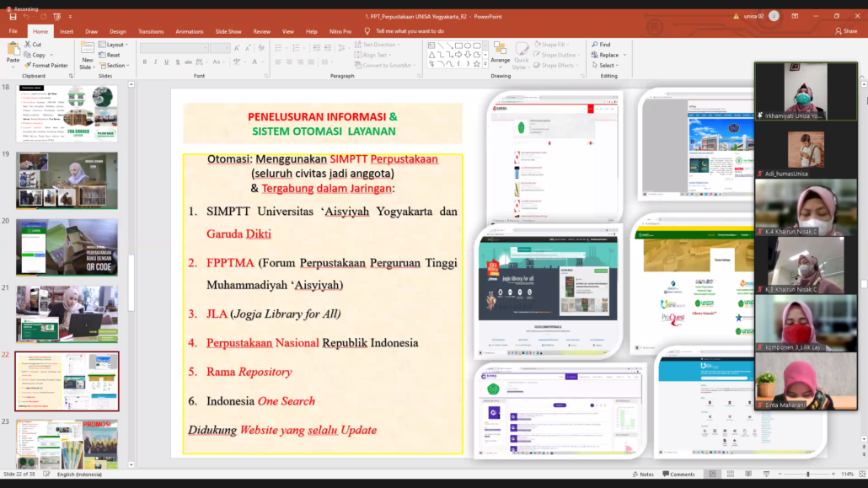
Task: Switch to the Animations tab
Action: point(190,31)
